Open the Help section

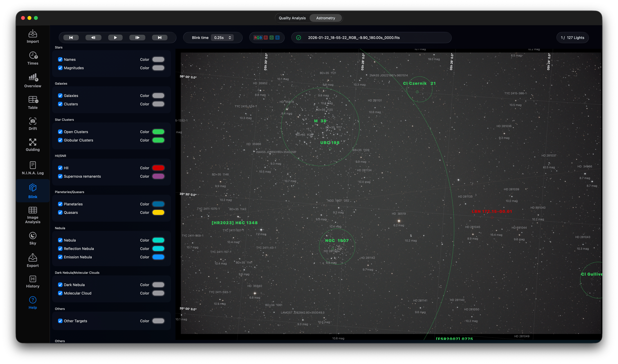(33, 303)
